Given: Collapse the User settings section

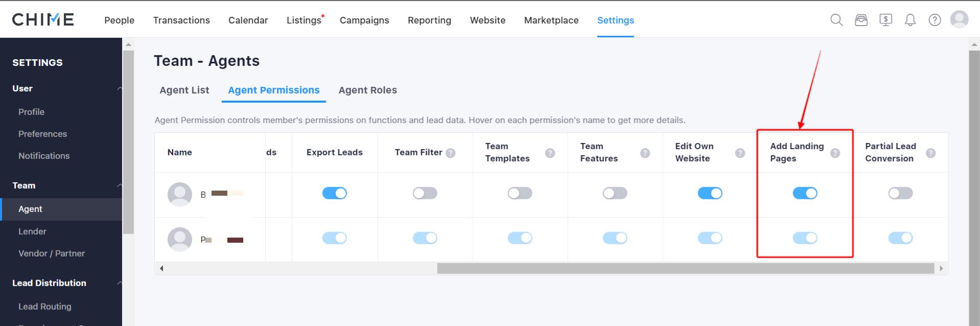Looking at the screenshot, I should [119, 88].
